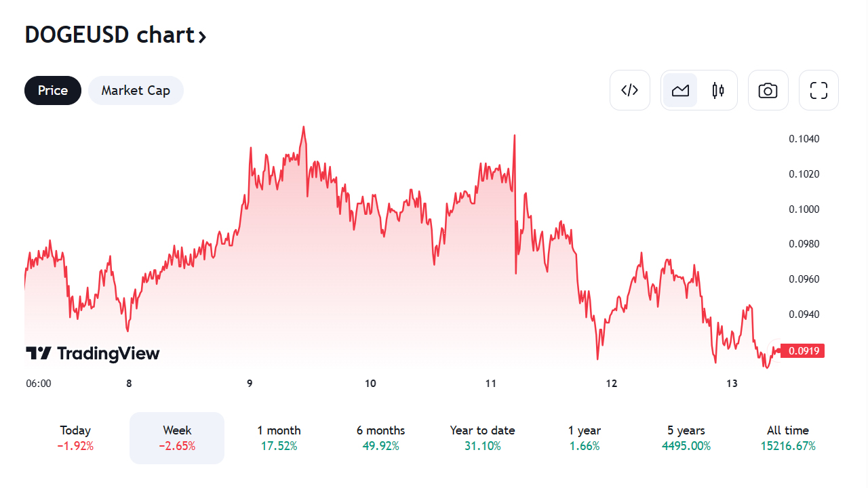
Task: Switch to Market Cap view
Action: coord(136,90)
